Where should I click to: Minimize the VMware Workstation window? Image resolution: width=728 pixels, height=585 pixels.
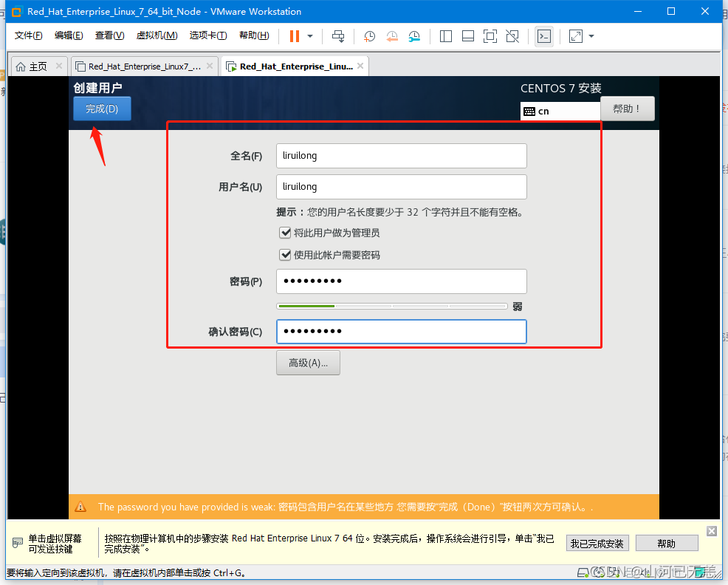click(x=638, y=12)
